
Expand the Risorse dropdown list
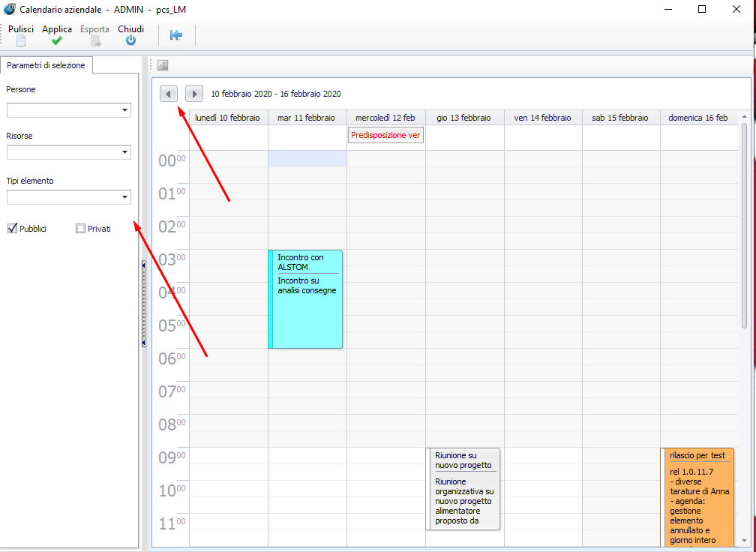pyautogui.click(x=124, y=153)
